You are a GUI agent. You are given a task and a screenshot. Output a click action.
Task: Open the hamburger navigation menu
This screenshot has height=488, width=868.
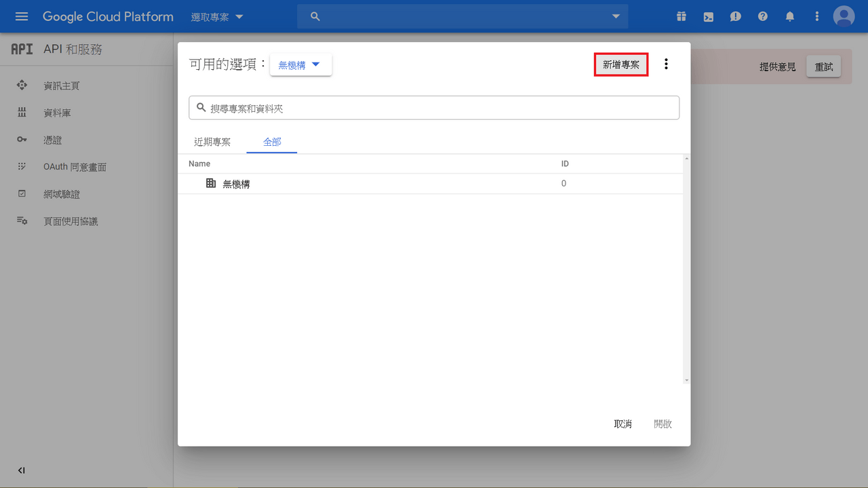(x=22, y=16)
